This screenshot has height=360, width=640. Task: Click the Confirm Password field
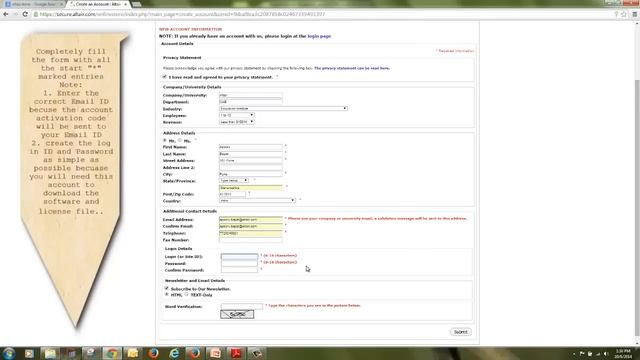240,270
